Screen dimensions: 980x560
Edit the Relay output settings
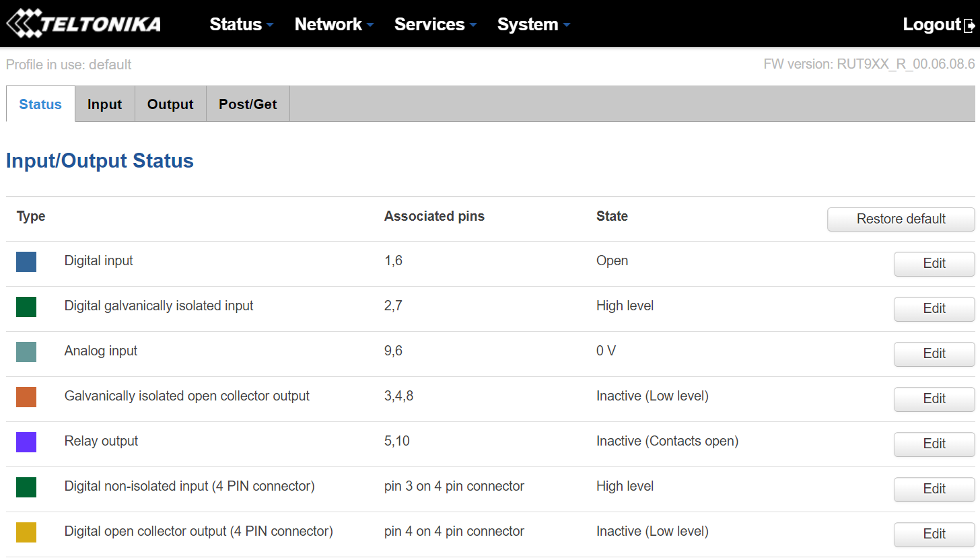(934, 444)
